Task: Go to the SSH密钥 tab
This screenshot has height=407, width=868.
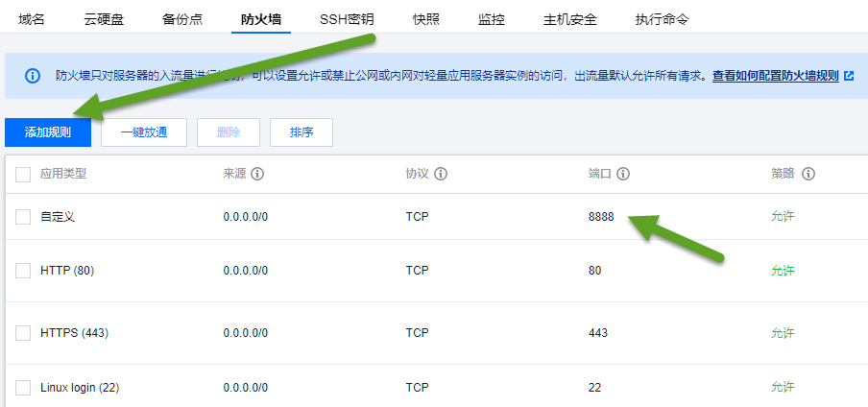Action: [347, 20]
